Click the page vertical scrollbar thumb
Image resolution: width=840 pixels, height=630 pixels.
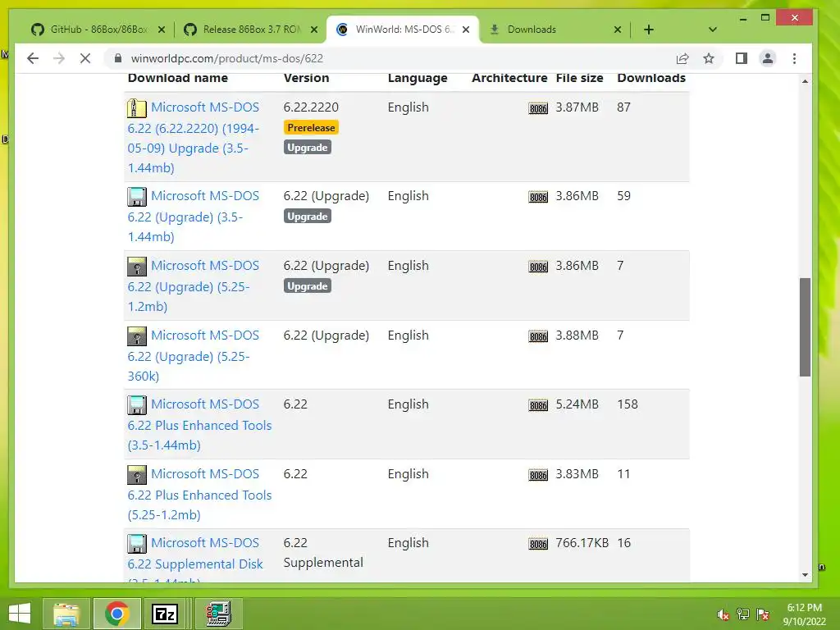coord(806,326)
